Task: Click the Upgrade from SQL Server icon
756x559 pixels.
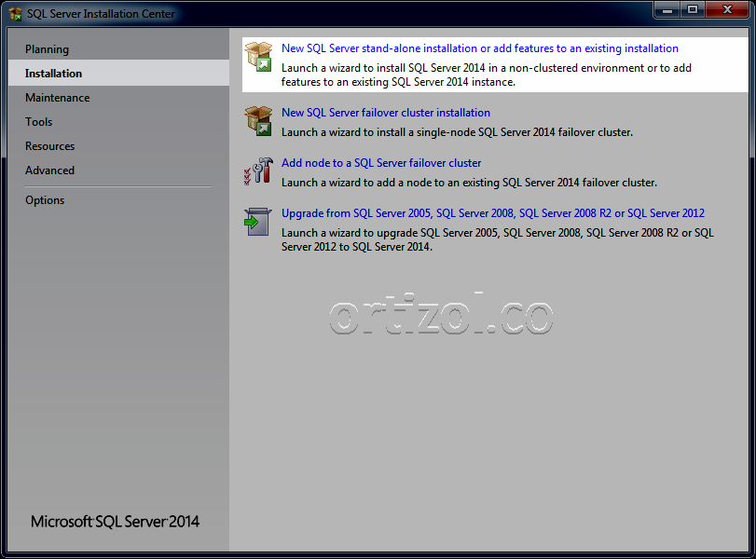Action: tap(257, 222)
